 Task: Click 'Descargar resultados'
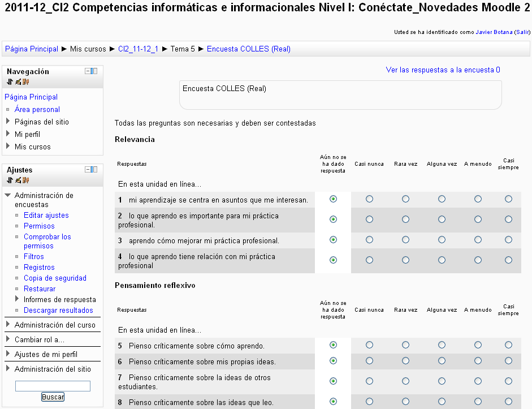pyautogui.click(x=58, y=310)
